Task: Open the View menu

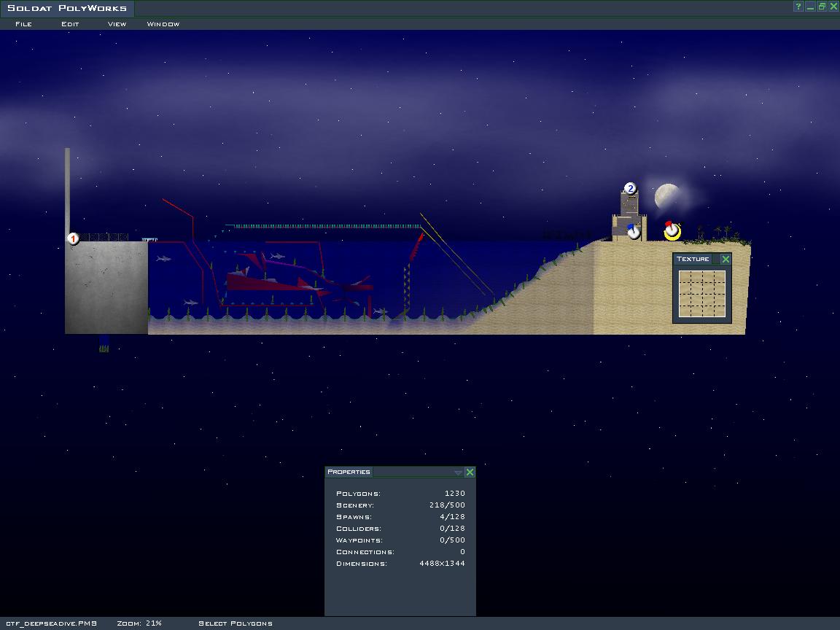Action: [117, 24]
